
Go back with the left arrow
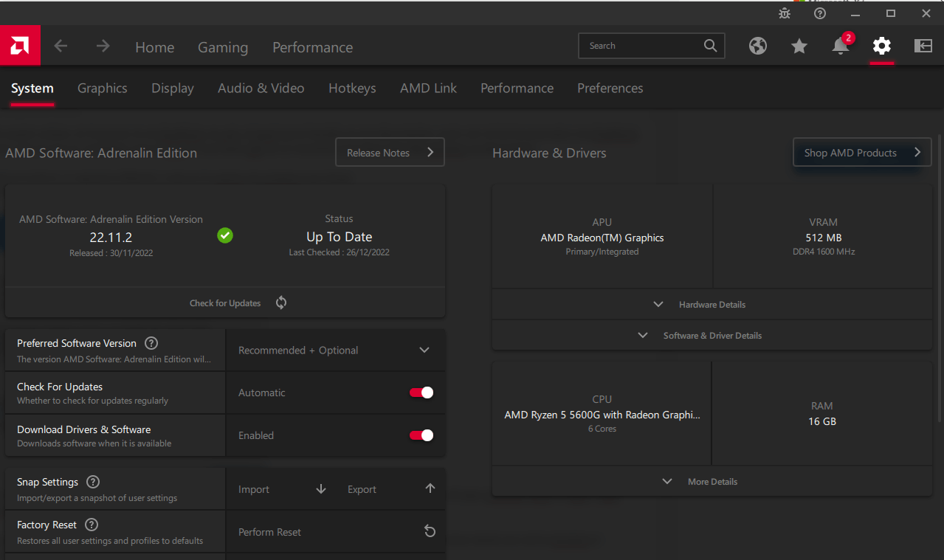pos(61,46)
